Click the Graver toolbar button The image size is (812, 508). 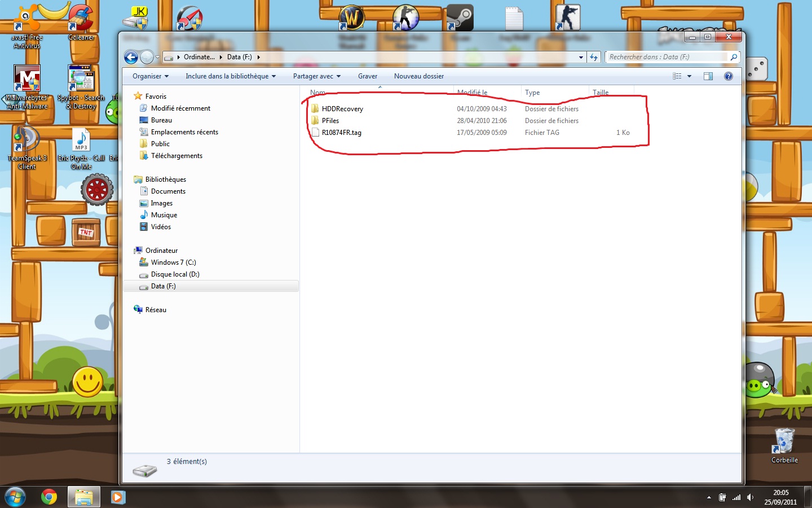pyautogui.click(x=368, y=76)
